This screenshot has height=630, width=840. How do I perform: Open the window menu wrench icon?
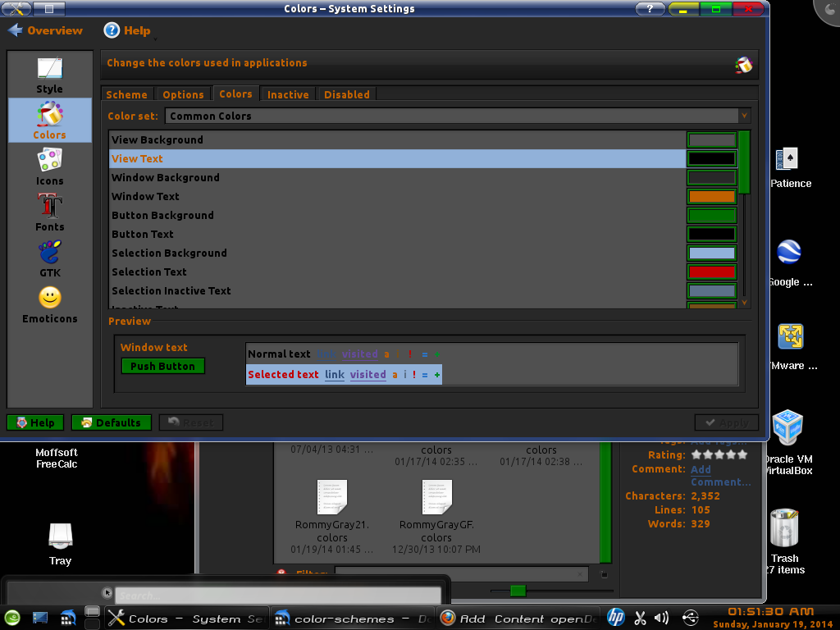(x=16, y=8)
